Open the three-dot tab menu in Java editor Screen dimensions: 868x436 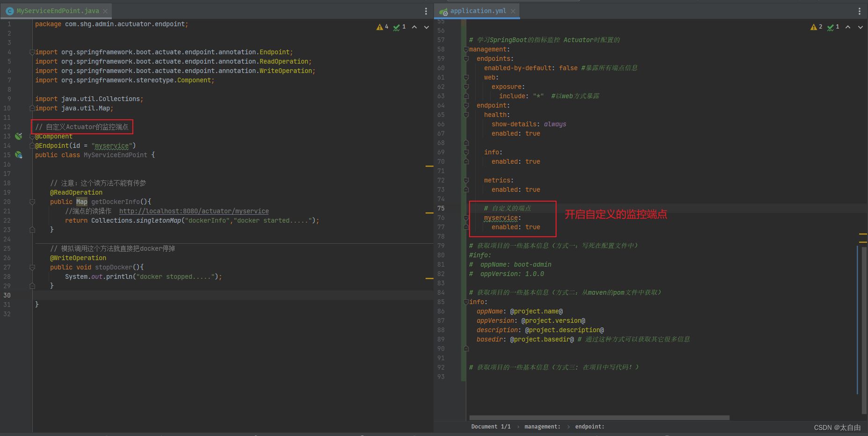(426, 11)
